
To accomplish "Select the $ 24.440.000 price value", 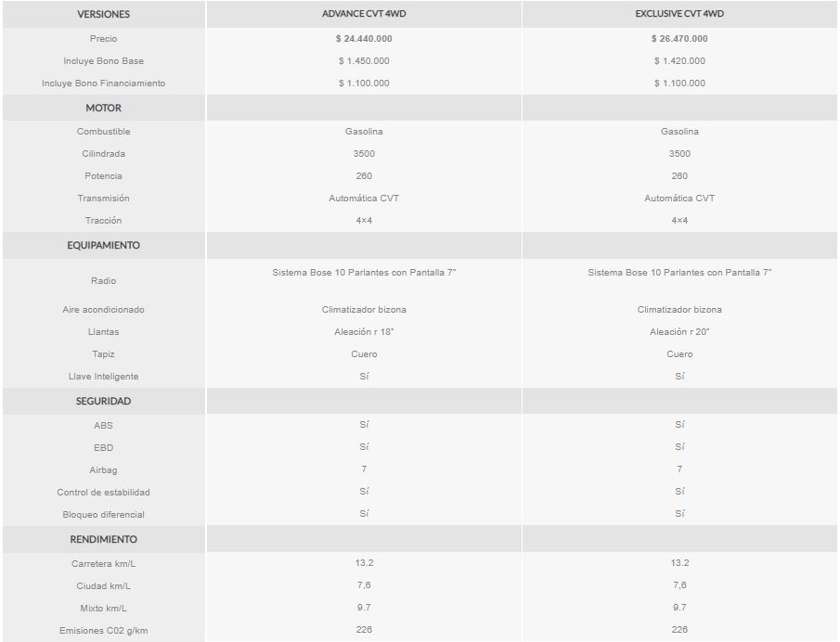I will (x=364, y=39).
